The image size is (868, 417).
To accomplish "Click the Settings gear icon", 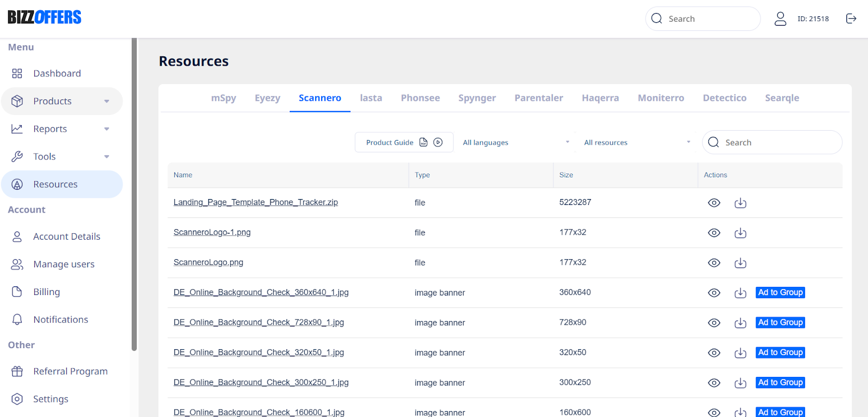I will tap(17, 399).
